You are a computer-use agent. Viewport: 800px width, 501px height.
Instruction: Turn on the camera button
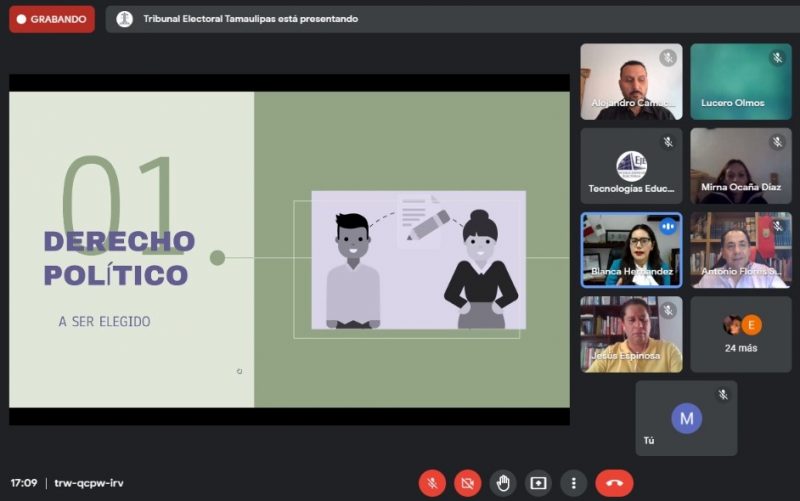coord(467,483)
